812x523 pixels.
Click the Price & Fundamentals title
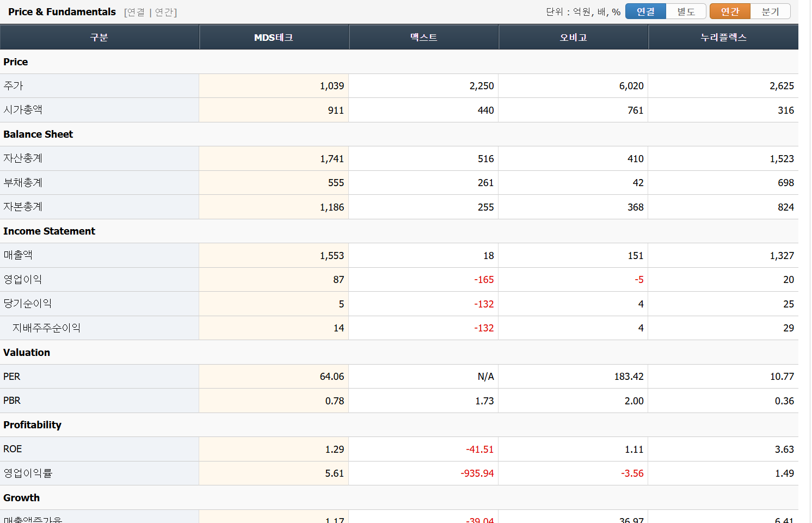pyautogui.click(x=62, y=12)
